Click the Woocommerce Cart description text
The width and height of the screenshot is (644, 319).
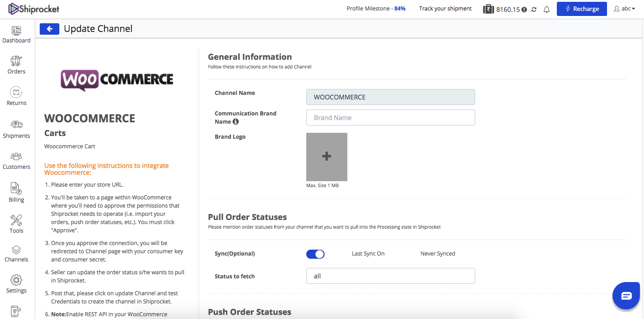(70, 146)
